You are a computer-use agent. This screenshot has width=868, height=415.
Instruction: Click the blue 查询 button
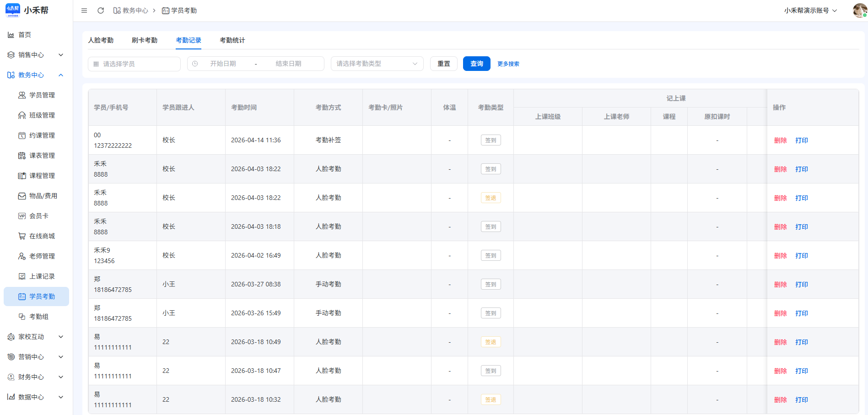pos(476,64)
